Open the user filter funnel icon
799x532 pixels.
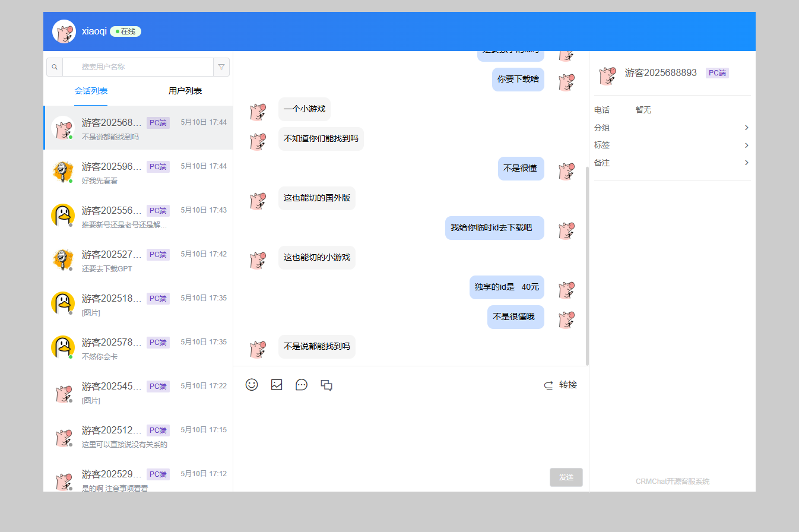pos(221,67)
